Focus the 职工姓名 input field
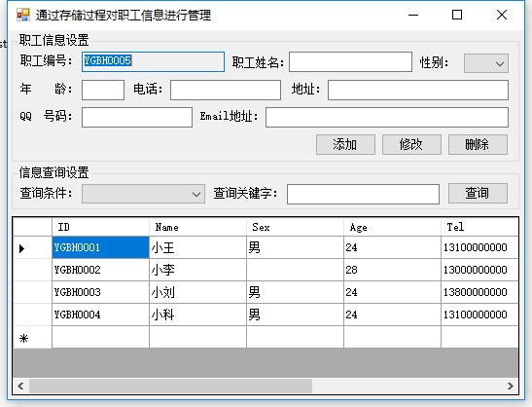The width and height of the screenshot is (532, 407). 350,62
